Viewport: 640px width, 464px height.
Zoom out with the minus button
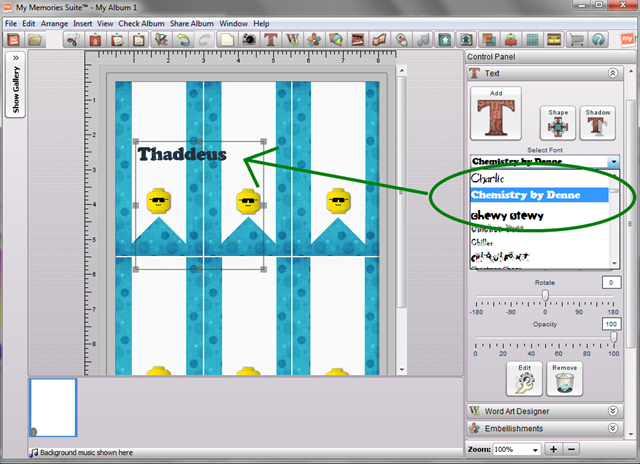click(x=572, y=449)
